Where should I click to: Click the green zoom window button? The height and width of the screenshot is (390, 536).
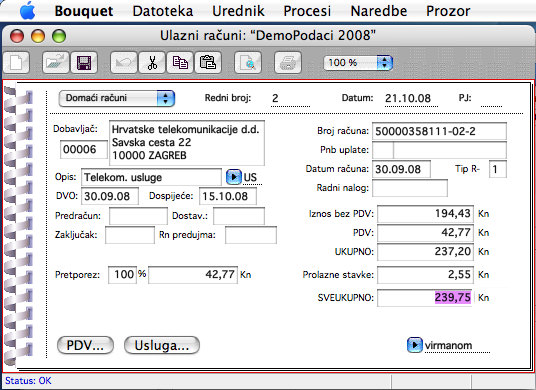59,36
